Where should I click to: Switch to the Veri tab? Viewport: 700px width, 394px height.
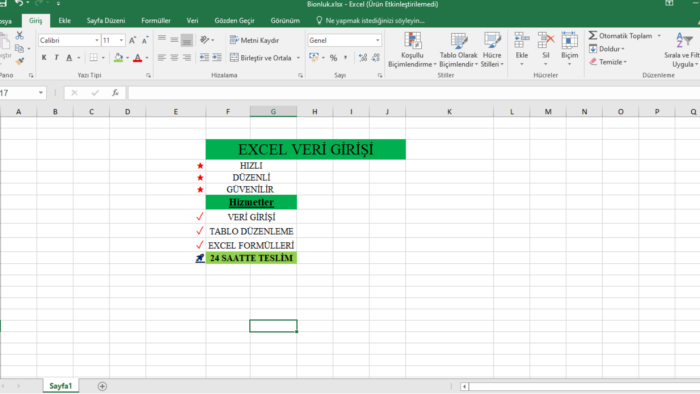(192, 21)
